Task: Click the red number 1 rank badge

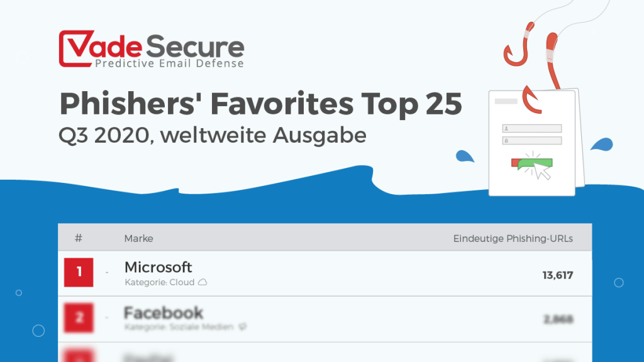Action: [79, 272]
